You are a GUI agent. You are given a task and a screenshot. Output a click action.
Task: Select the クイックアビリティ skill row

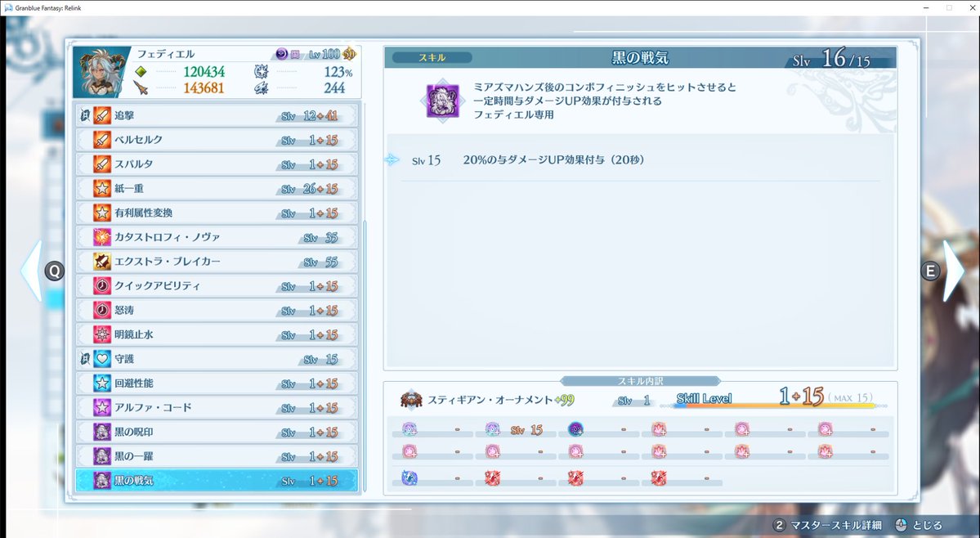click(x=217, y=286)
